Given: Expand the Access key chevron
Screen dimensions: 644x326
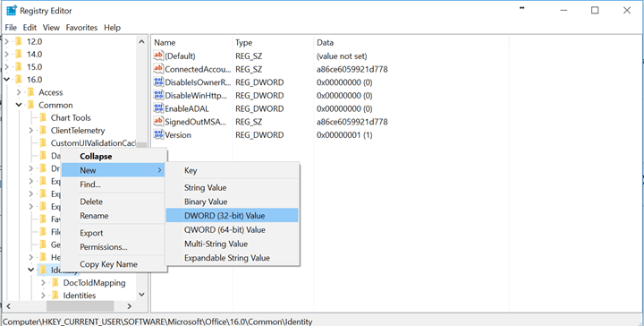Looking at the screenshot, I should (x=19, y=92).
